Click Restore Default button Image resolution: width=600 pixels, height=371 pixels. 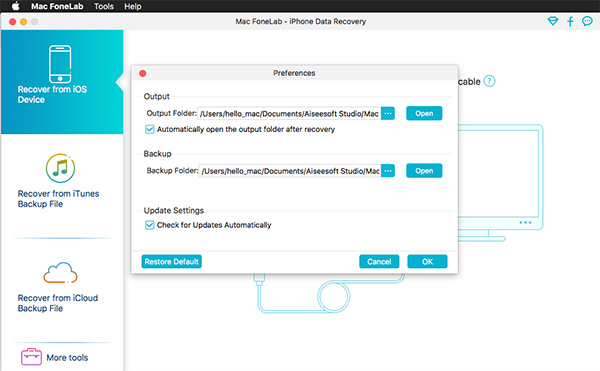tap(171, 262)
